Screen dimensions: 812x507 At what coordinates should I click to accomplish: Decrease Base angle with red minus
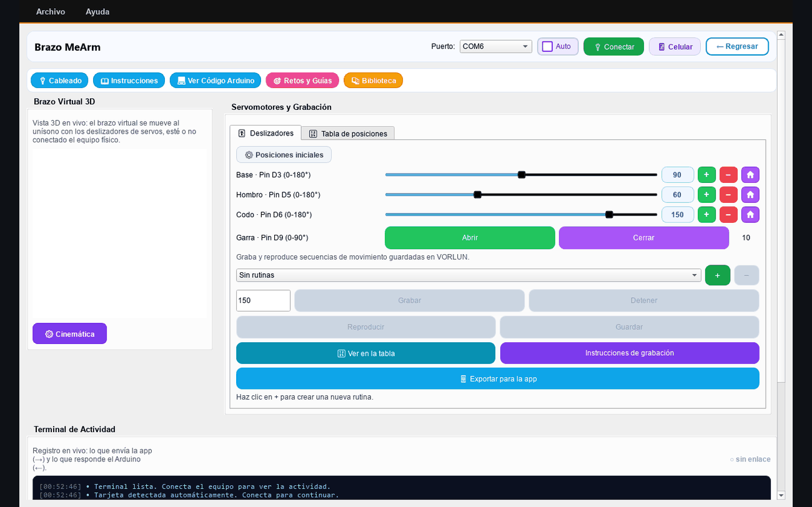[728, 175]
